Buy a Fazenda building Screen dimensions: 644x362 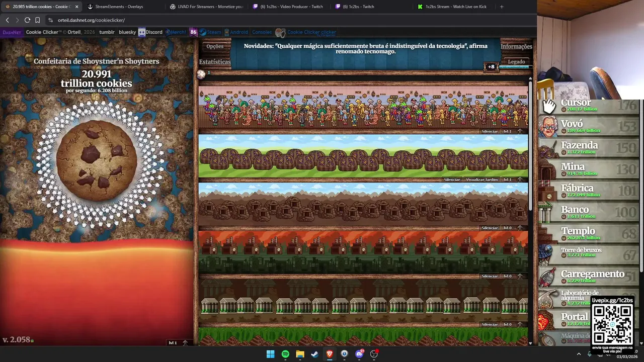point(589,148)
